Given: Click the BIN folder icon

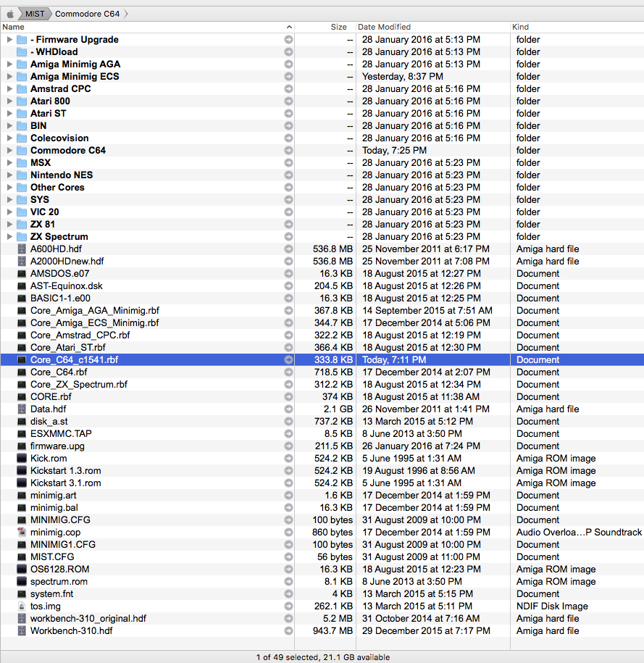Looking at the screenshot, I should 22,126.
